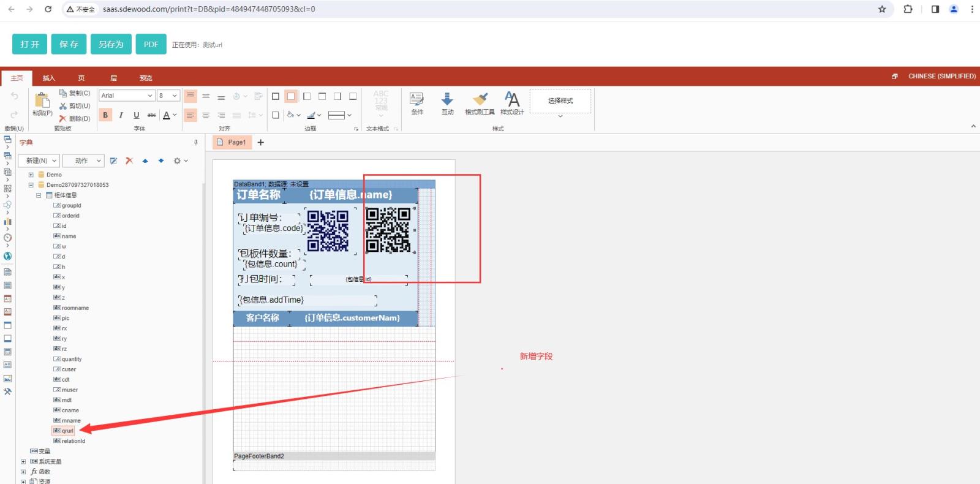
Task: Switch to the 主页 ribbon tab
Action: (17, 78)
